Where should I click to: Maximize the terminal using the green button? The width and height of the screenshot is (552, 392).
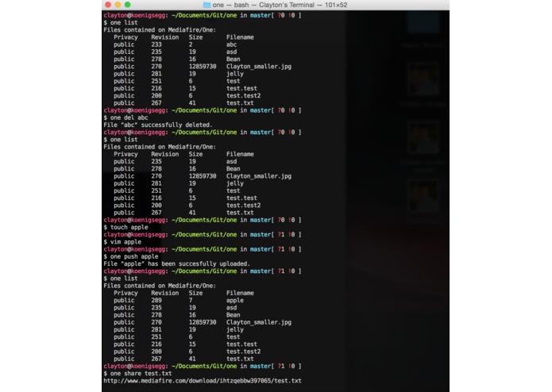click(127, 5)
